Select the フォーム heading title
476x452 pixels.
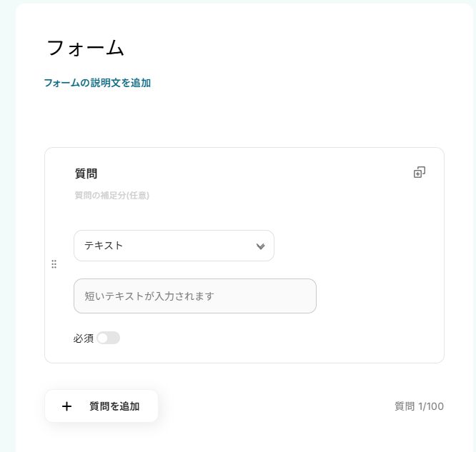click(85, 48)
